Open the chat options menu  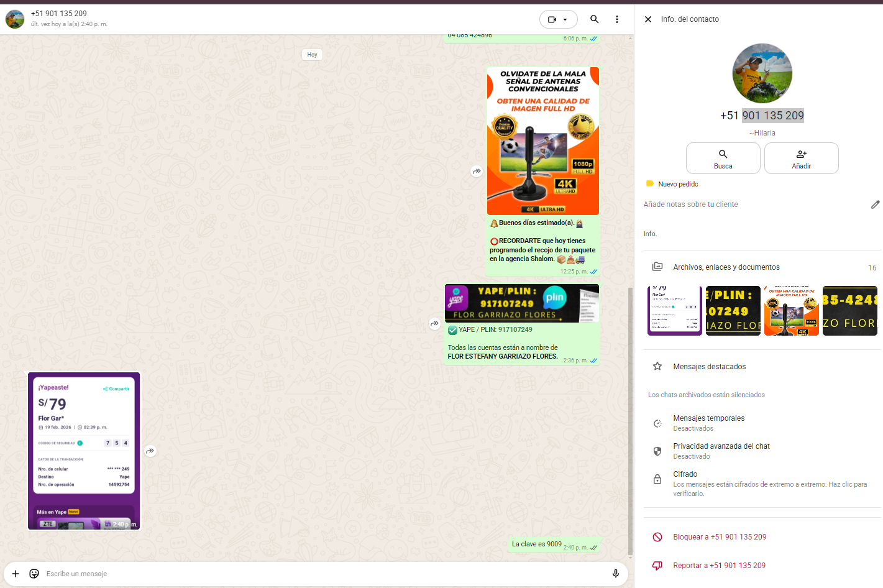coord(616,19)
